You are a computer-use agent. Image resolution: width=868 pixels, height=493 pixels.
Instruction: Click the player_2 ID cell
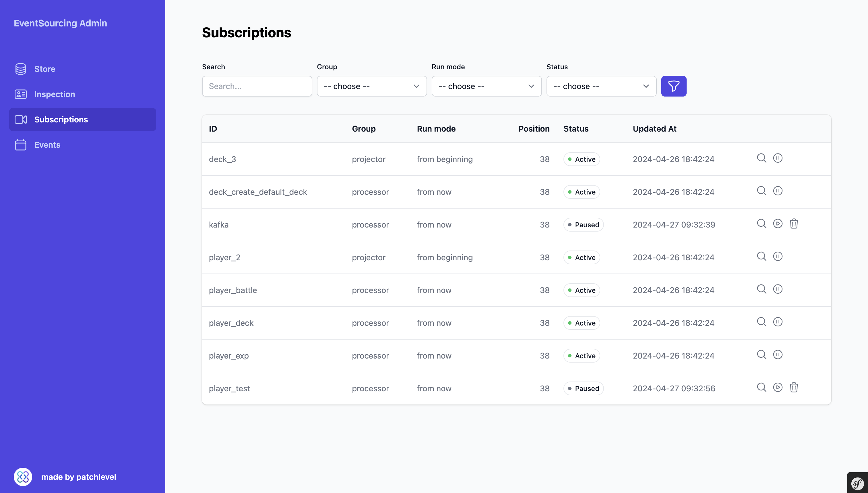[x=224, y=257]
